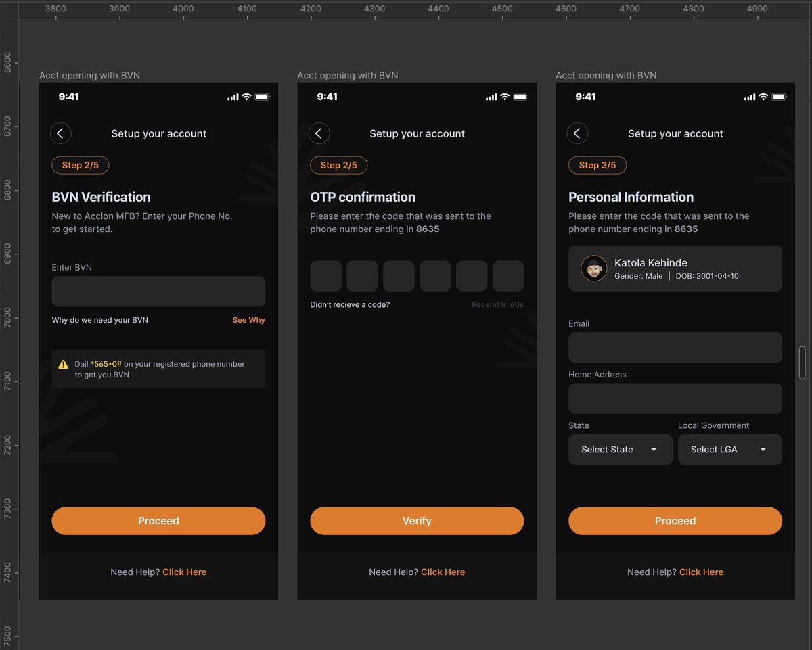Click Wi-Fi icon on OTP confirmation screen
812x650 pixels.
[x=505, y=97]
